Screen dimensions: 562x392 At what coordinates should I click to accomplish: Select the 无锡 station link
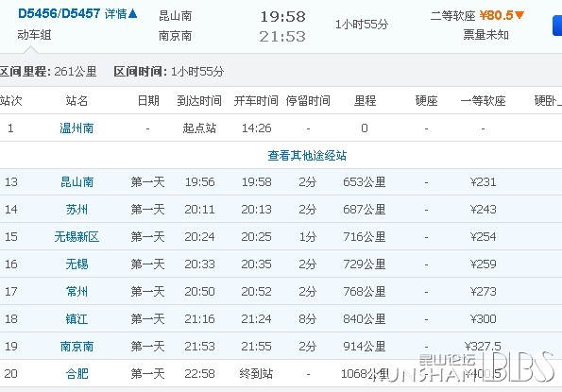tap(77, 264)
